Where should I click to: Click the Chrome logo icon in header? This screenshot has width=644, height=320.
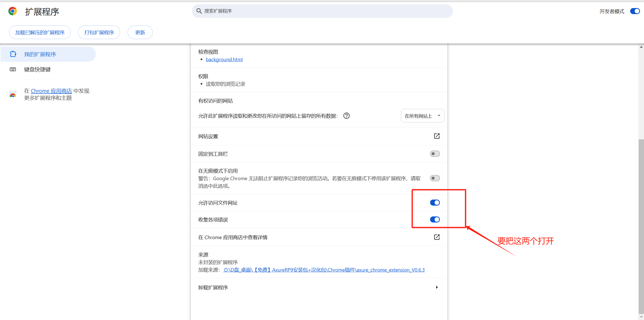[x=13, y=11]
